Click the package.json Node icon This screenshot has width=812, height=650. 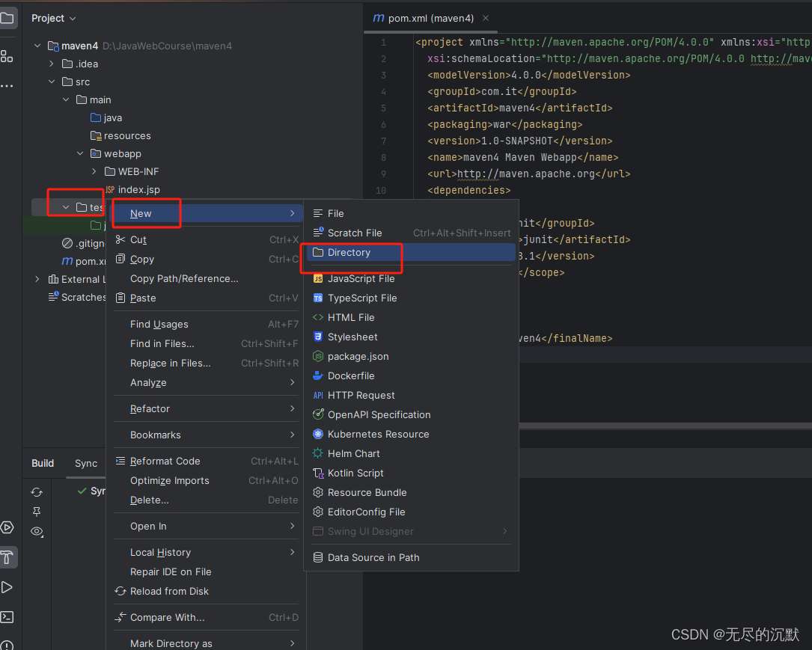tap(318, 357)
